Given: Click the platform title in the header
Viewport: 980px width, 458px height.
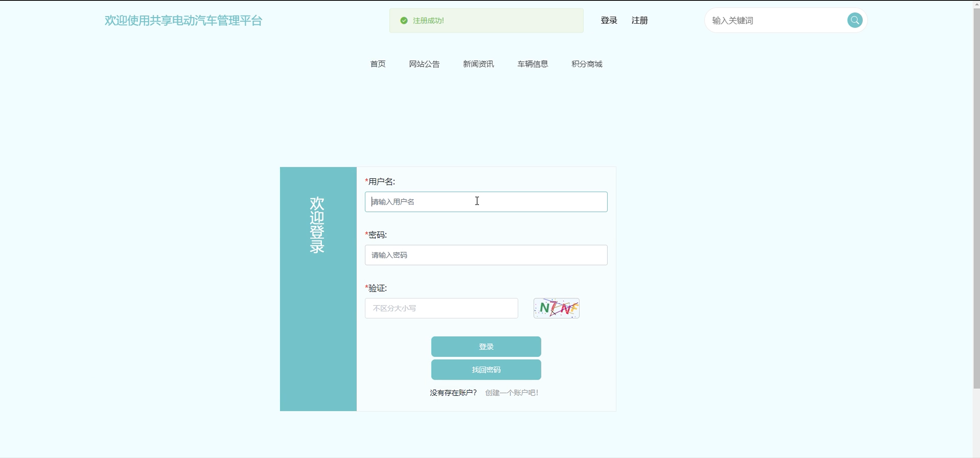Looking at the screenshot, I should pos(183,21).
